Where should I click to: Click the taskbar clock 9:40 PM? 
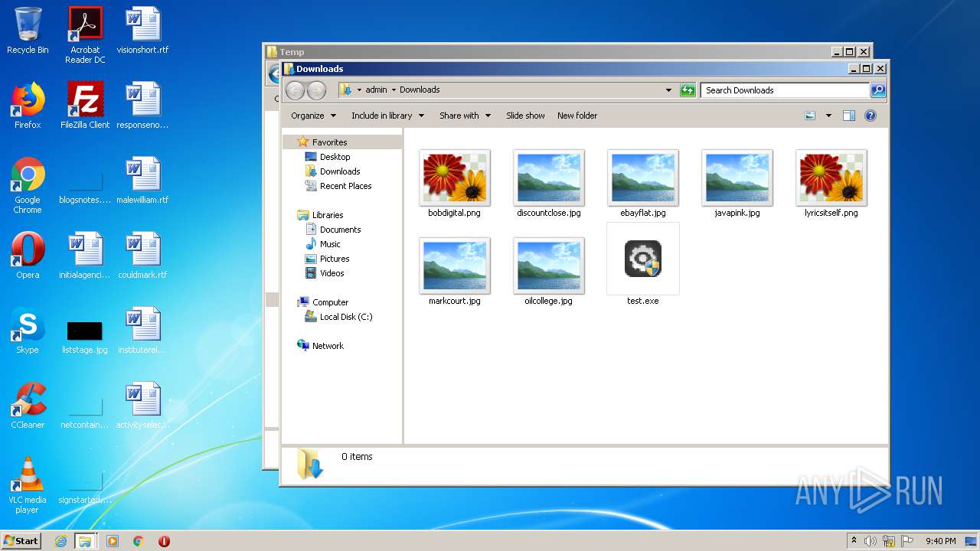940,541
